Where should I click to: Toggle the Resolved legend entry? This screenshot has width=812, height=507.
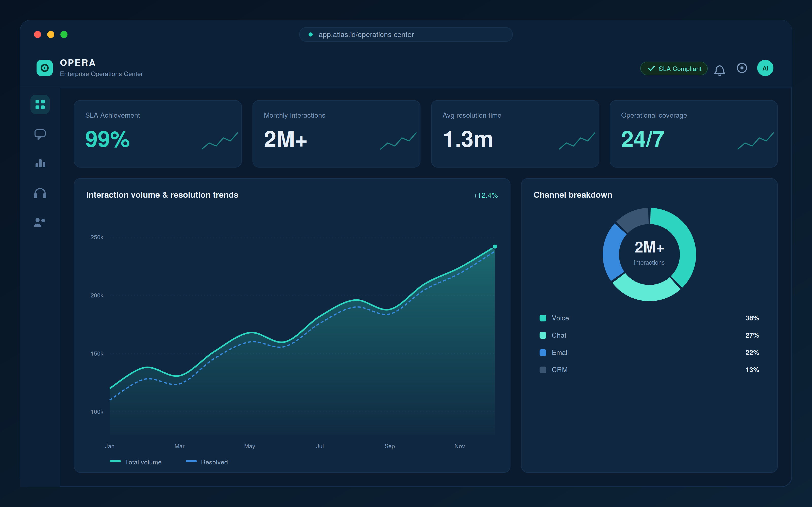click(x=207, y=462)
